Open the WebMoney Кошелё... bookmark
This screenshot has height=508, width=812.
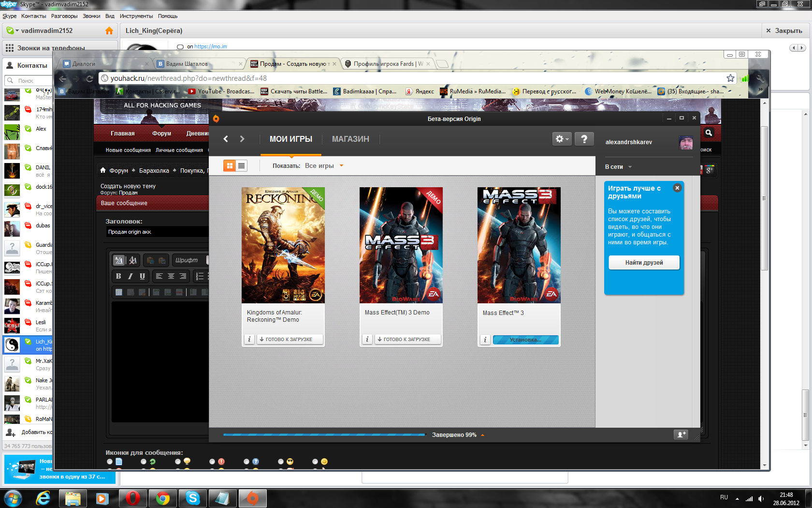point(618,91)
